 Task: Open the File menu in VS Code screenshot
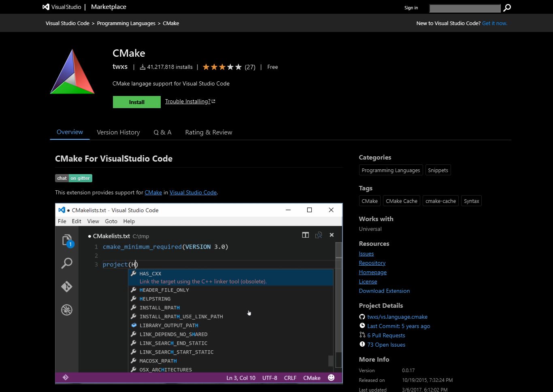point(62,221)
